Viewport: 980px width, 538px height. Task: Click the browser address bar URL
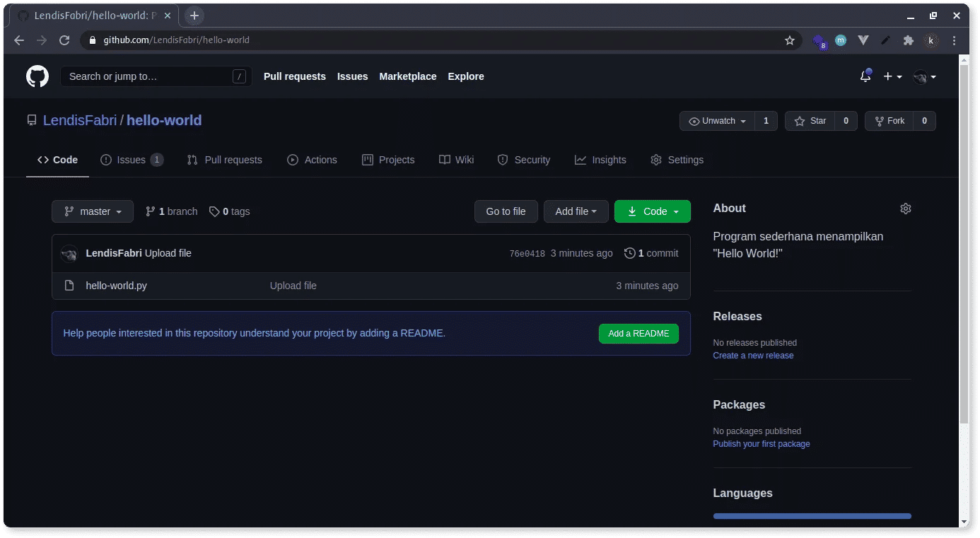coord(177,40)
